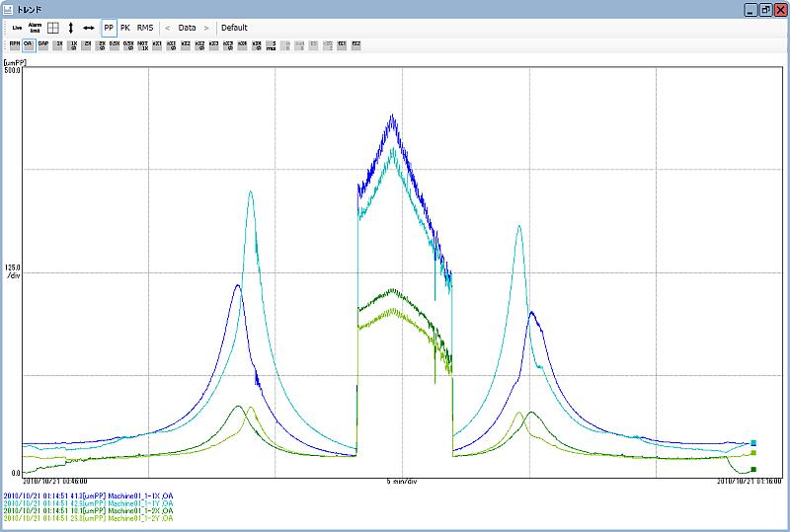Go to previous data with < arrow

pos(167,28)
